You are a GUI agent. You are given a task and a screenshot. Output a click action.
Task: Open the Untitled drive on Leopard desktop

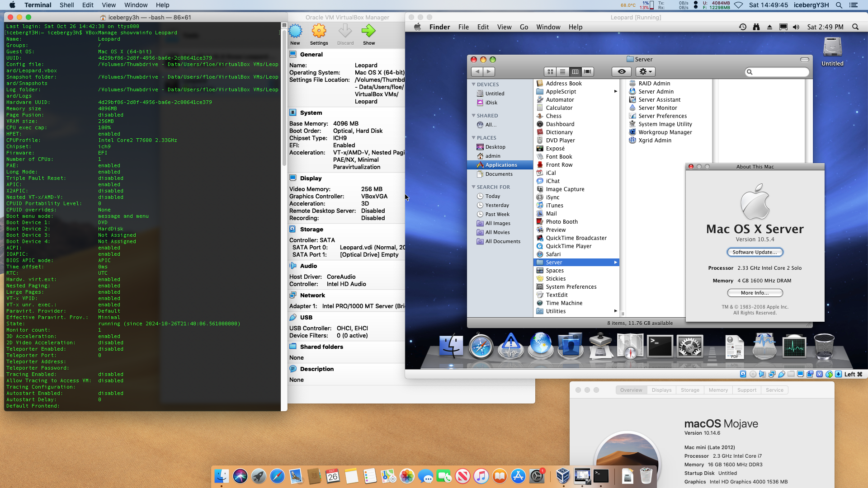[832, 52]
